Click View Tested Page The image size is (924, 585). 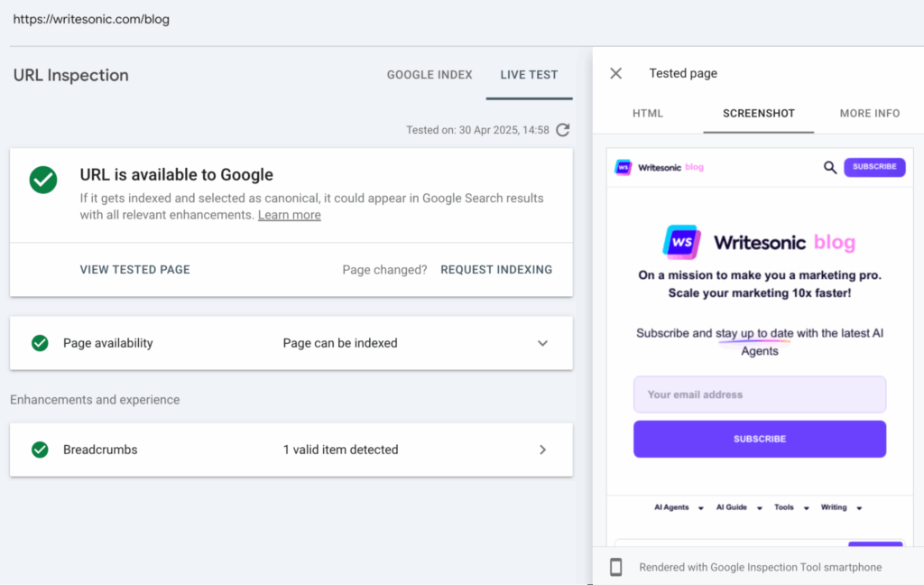click(x=135, y=270)
